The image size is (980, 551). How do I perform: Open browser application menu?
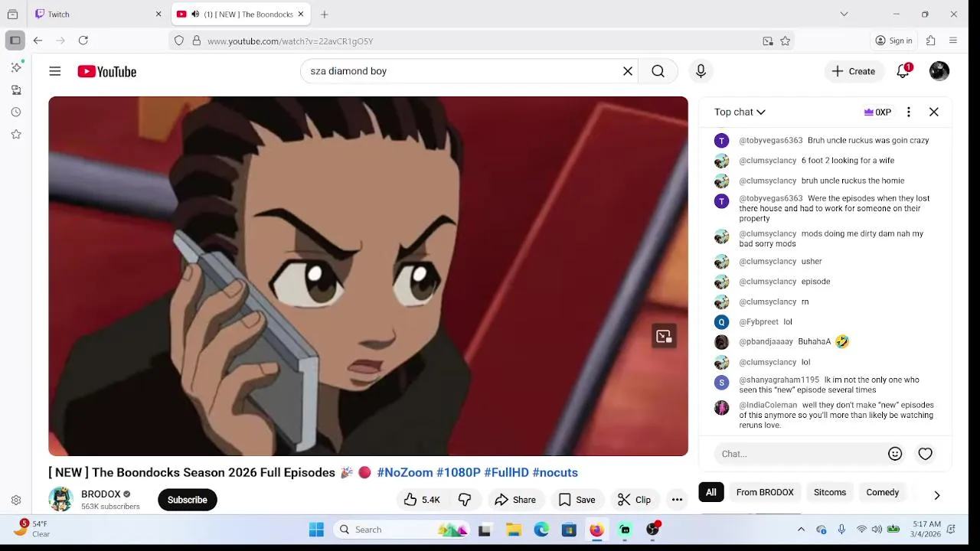pyautogui.click(x=953, y=41)
